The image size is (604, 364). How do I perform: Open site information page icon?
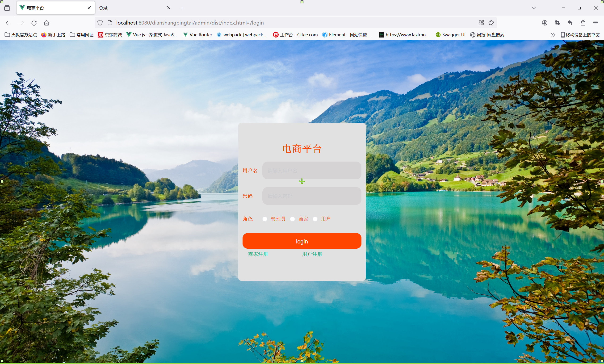click(x=110, y=23)
